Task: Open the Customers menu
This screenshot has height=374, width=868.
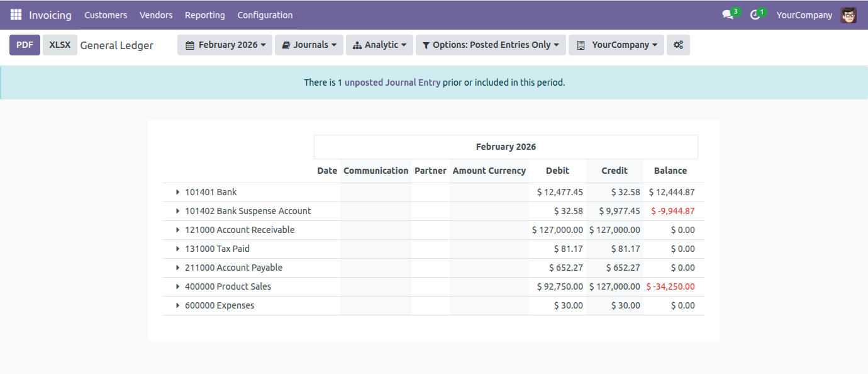Action: 106,15
